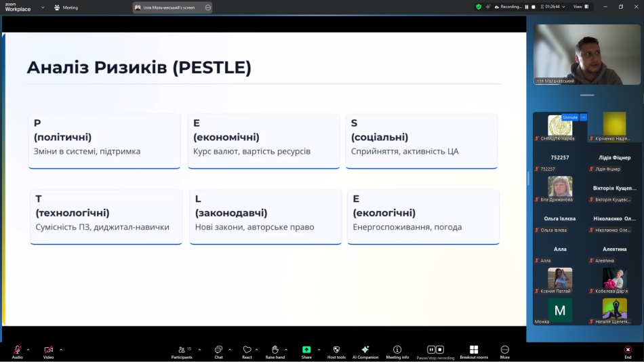This screenshot has height=362, width=644.
Task: Click the green Share button
Action: tap(306, 350)
